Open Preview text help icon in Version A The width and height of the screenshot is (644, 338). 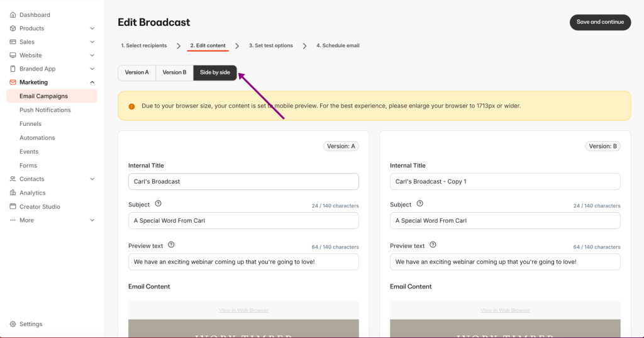click(x=171, y=245)
